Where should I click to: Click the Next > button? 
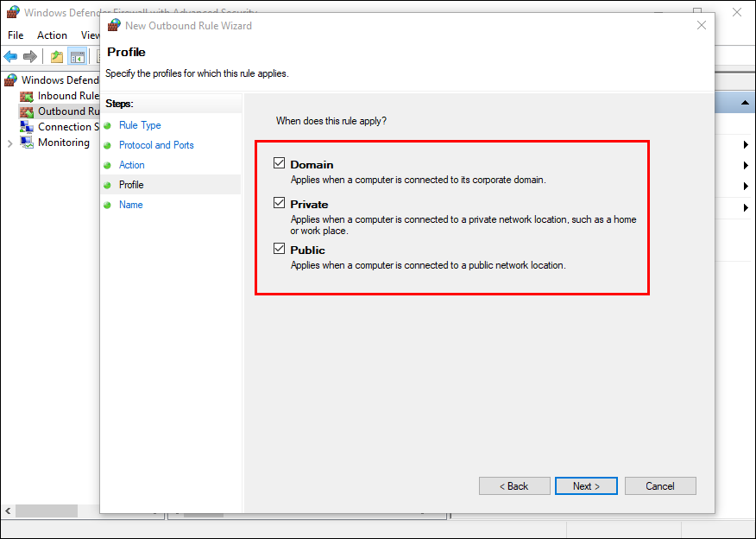click(x=586, y=486)
